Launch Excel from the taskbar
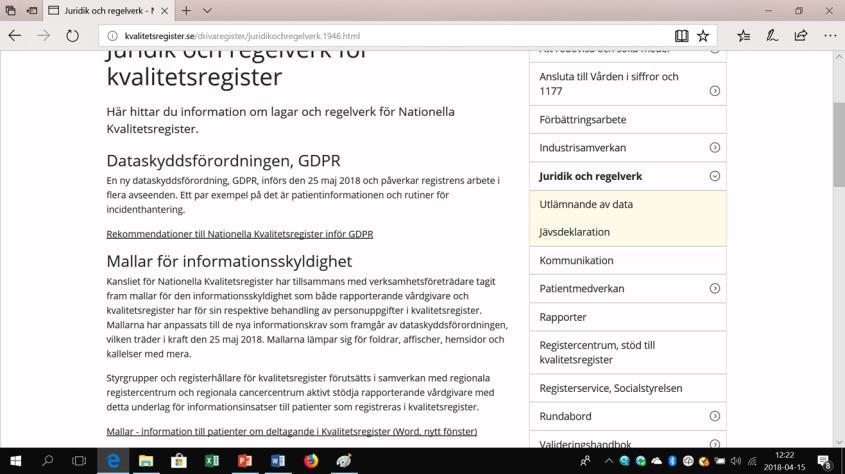 coord(212,461)
